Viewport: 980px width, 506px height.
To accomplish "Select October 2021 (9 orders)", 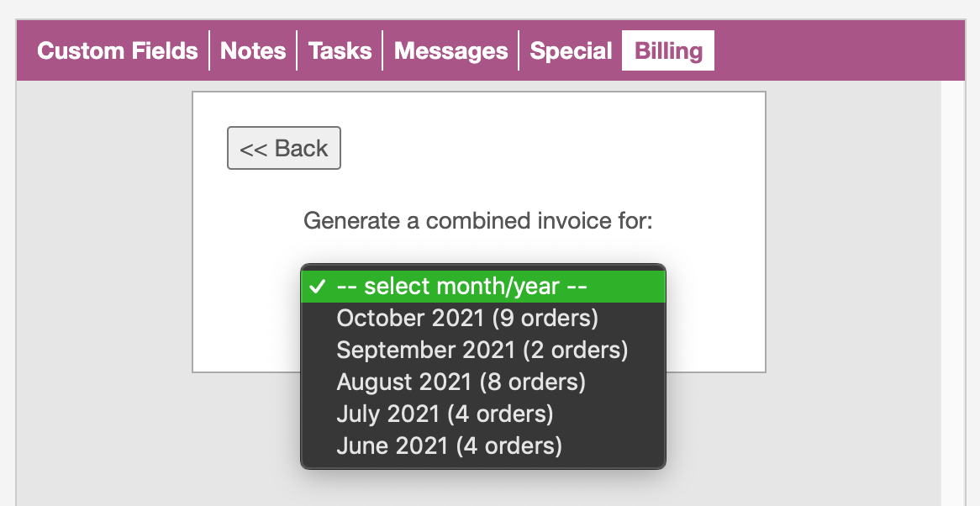I will [466, 319].
